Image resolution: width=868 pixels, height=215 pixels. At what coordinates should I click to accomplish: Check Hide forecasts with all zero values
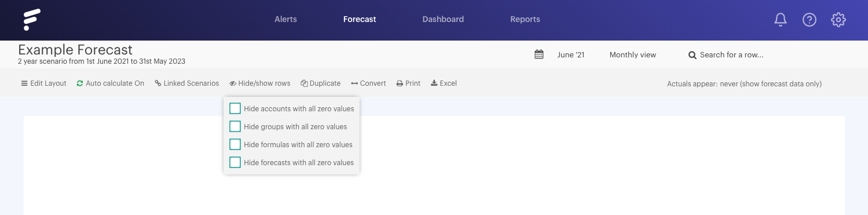point(235,162)
